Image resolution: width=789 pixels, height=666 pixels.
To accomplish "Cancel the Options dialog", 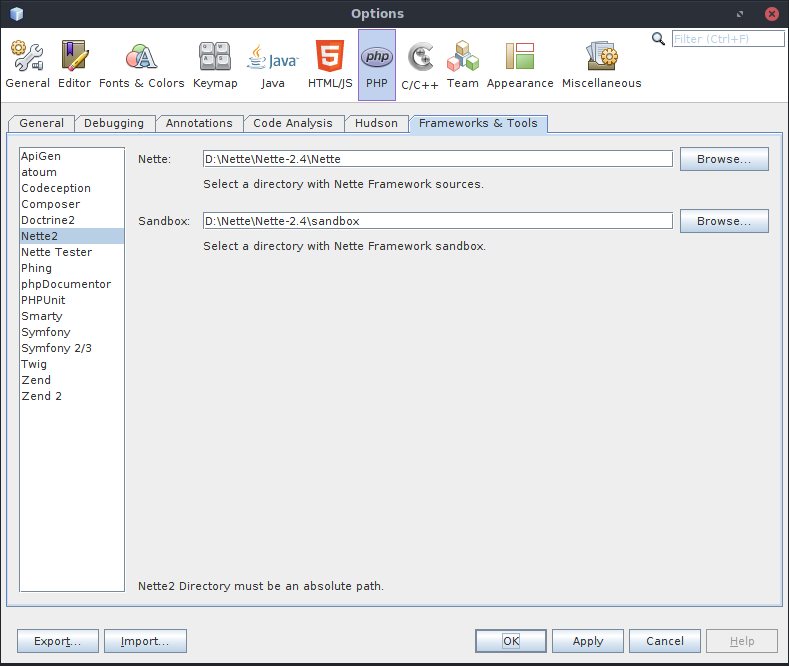I will (x=665, y=641).
